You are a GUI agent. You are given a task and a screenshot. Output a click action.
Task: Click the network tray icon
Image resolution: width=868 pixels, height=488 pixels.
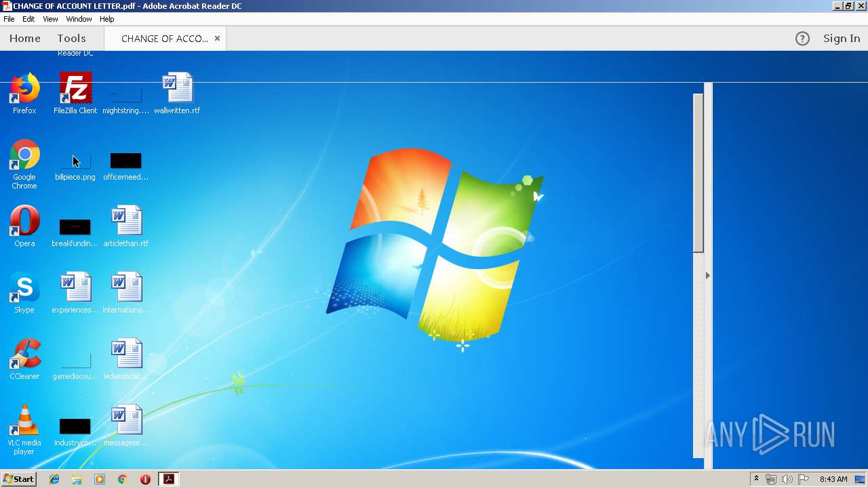coord(771,479)
